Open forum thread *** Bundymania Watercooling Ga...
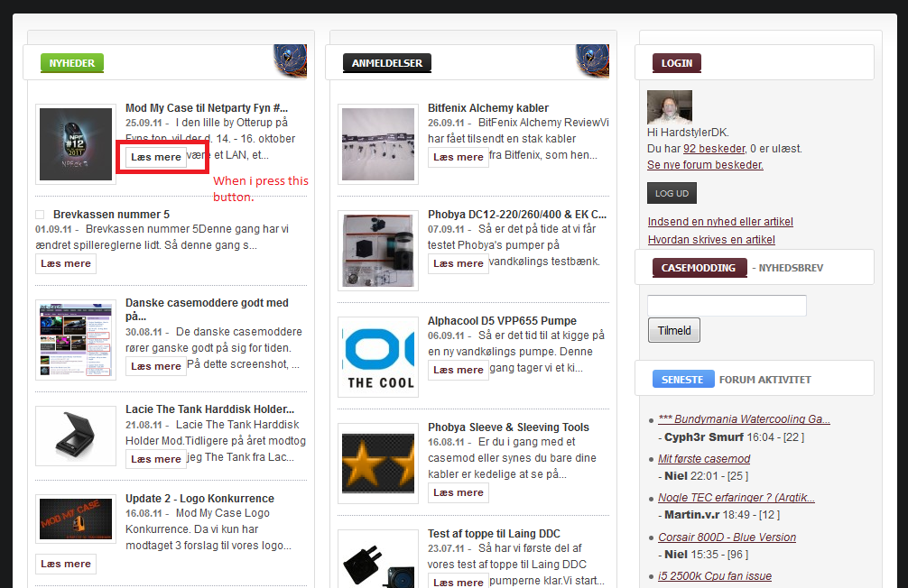The width and height of the screenshot is (908, 588). point(744,419)
